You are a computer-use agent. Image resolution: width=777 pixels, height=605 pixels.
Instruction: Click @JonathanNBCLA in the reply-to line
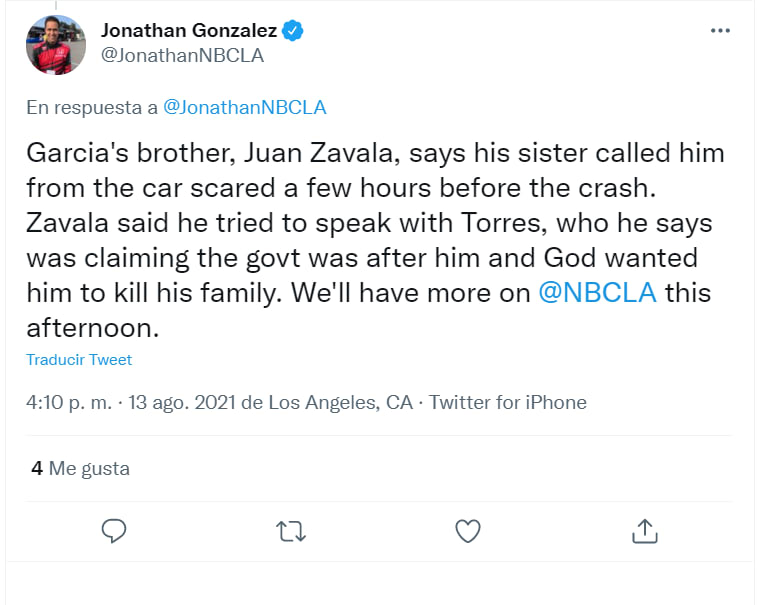point(244,107)
